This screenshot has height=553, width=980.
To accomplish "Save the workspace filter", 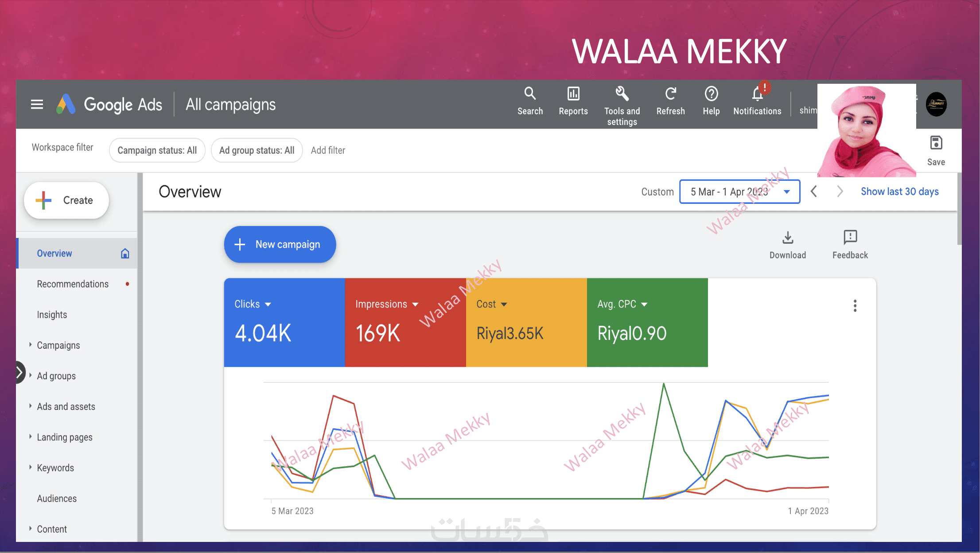I will [936, 144].
